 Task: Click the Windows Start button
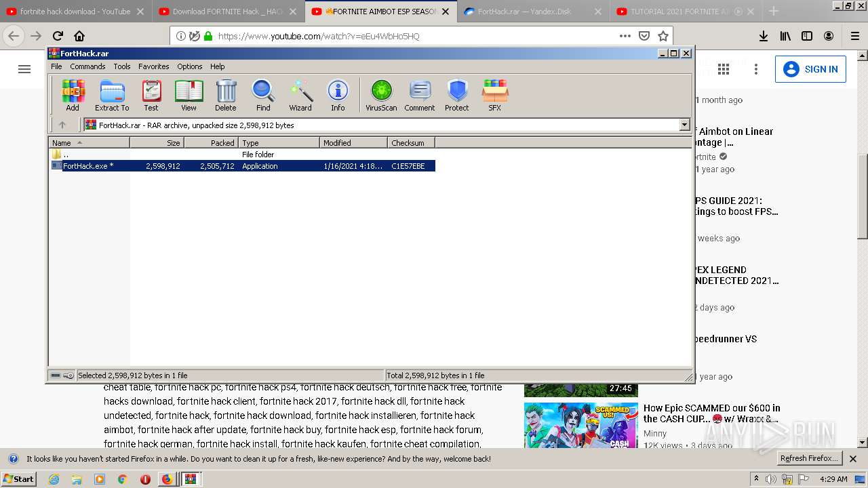point(18,479)
